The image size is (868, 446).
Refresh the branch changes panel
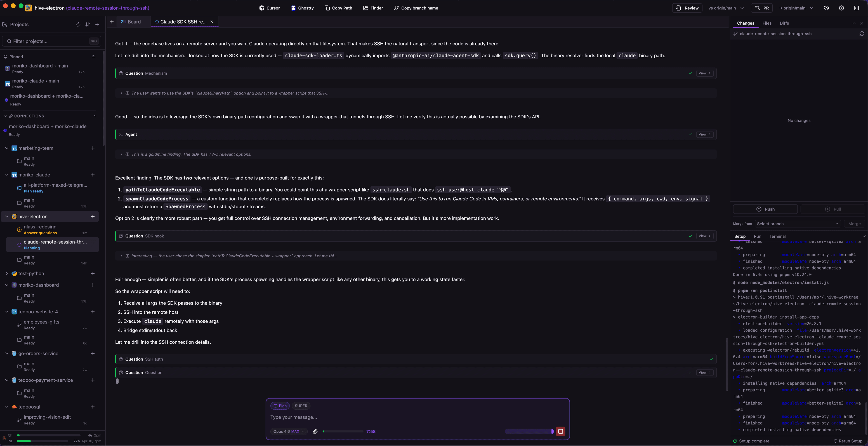pos(862,34)
